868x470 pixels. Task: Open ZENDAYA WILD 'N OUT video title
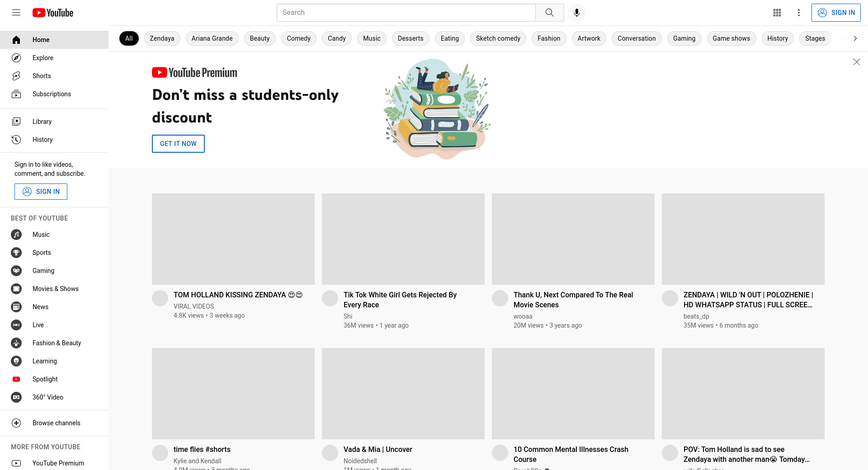pyautogui.click(x=748, y=300)
